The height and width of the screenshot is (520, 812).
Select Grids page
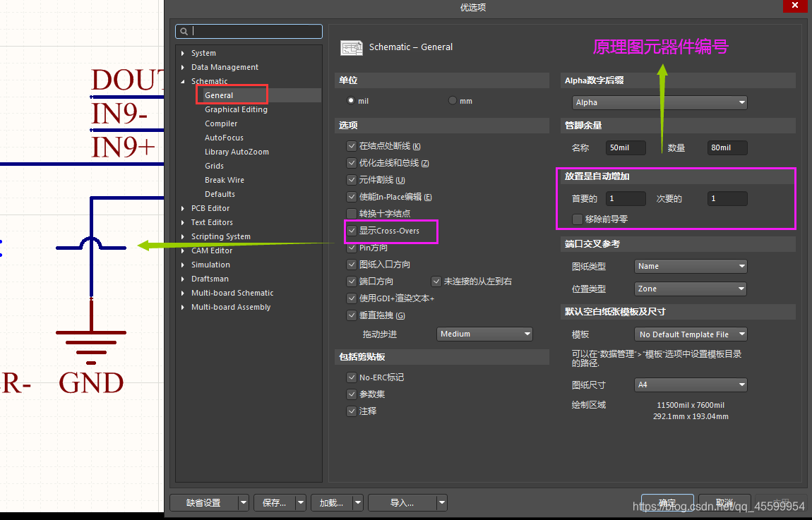coord(215,166)
